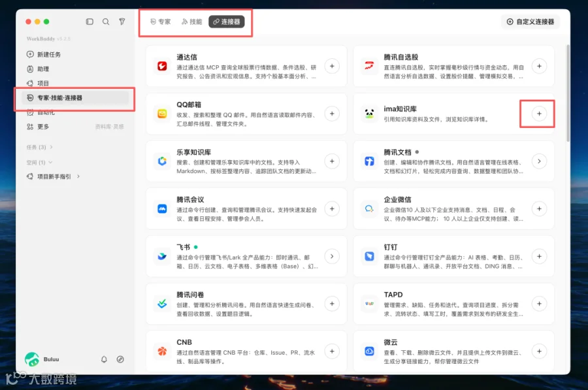Viewport: 588px width, 390px height.
Task: Add the QQ邮箱 connector
Action: [x=333, y=114]
